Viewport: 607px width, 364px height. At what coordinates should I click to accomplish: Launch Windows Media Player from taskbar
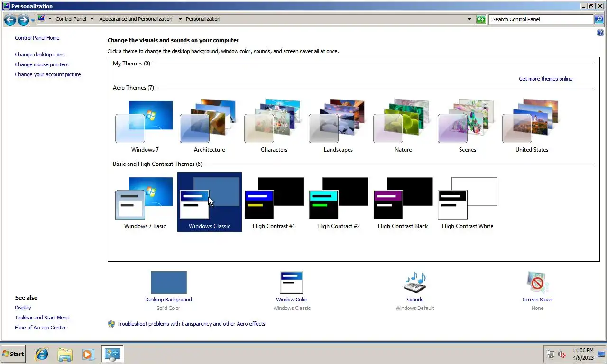(88, 354)
